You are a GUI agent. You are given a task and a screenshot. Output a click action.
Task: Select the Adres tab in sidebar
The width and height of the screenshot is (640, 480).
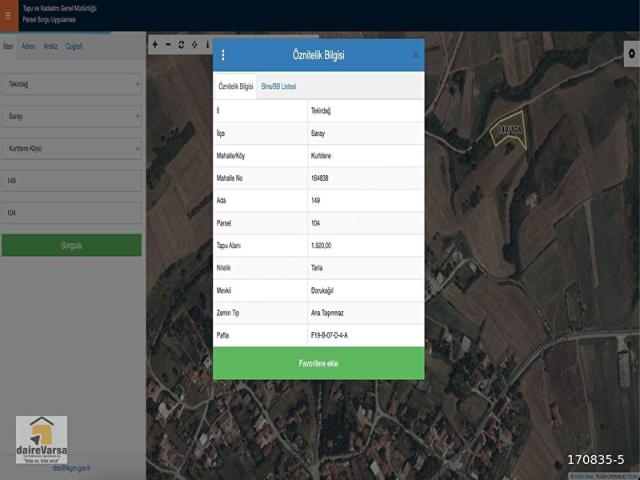[28, 46]
